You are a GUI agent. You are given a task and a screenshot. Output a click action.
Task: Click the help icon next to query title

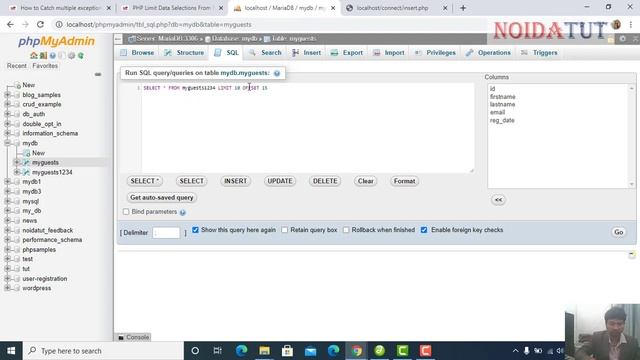(277, 73)
